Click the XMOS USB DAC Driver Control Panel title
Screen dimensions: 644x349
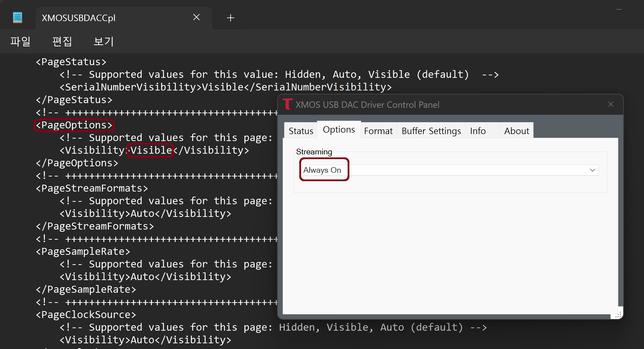pyautogui.click(x=367, y=105)
